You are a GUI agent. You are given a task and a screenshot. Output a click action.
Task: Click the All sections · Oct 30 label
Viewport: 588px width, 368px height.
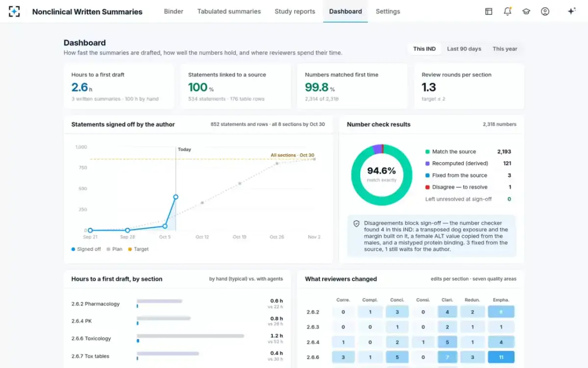tap(292, 155)
